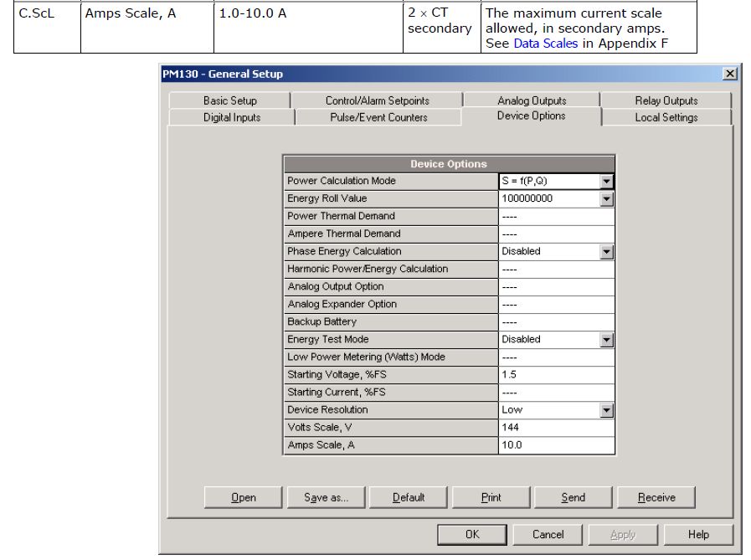This screenshot has width=751, height=560.
Task: Click the Starting Voltage %FS value field
Action: pos(556,375)
